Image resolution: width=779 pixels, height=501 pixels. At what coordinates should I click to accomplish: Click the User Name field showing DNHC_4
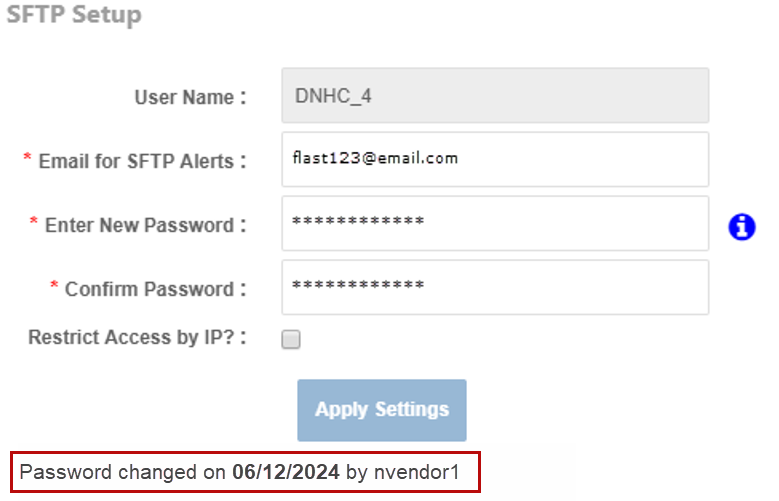495,96
